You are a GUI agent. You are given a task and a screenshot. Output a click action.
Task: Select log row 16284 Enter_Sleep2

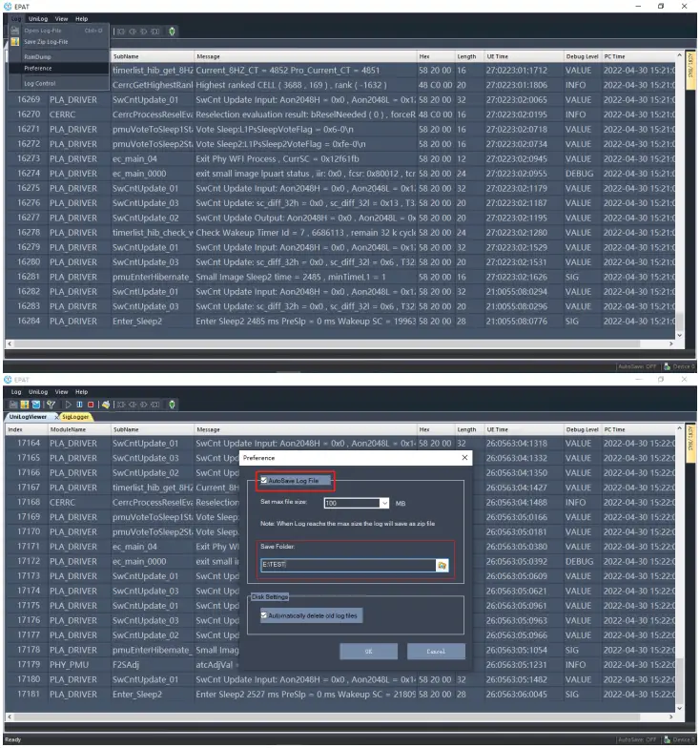tap(341, 322)
